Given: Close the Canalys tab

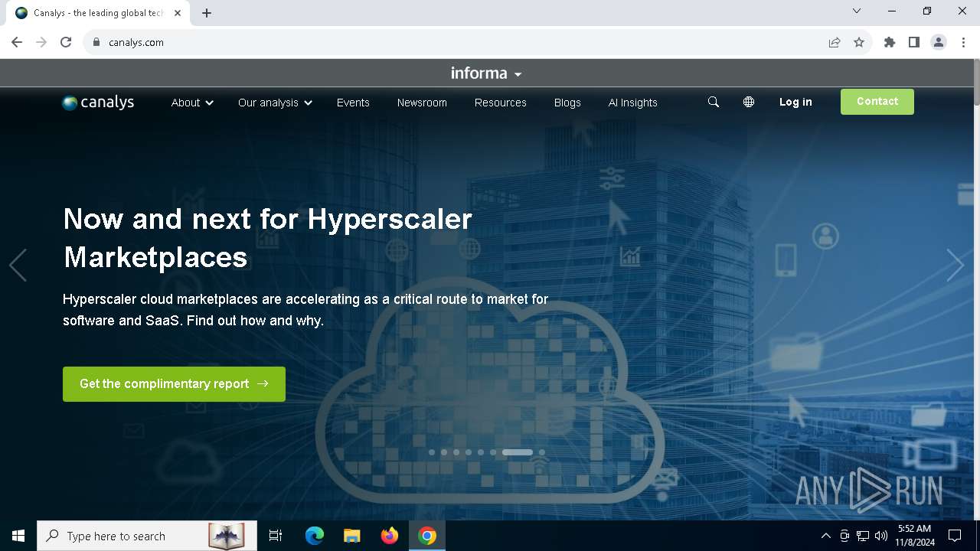Looking at the screenshot, I should (x=178, y=12).
